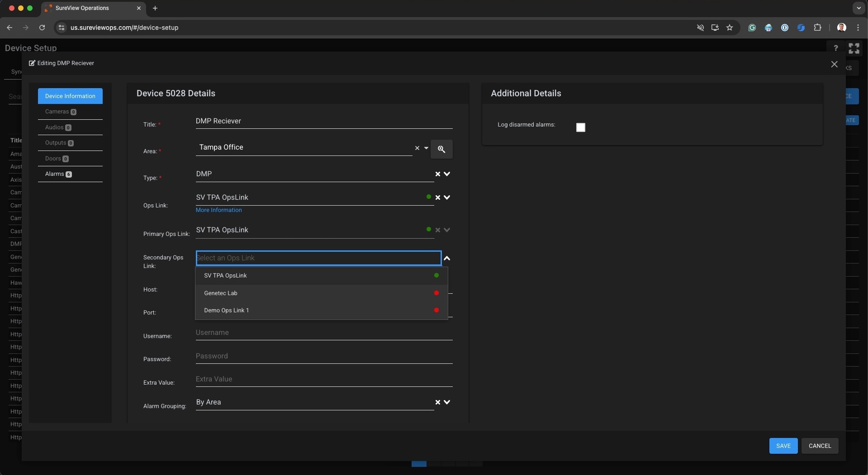Viewport: 868px width, 475px height.
Task: Toggle Log disarmed alarms checkbox
Action: click(x=581, y=127)
